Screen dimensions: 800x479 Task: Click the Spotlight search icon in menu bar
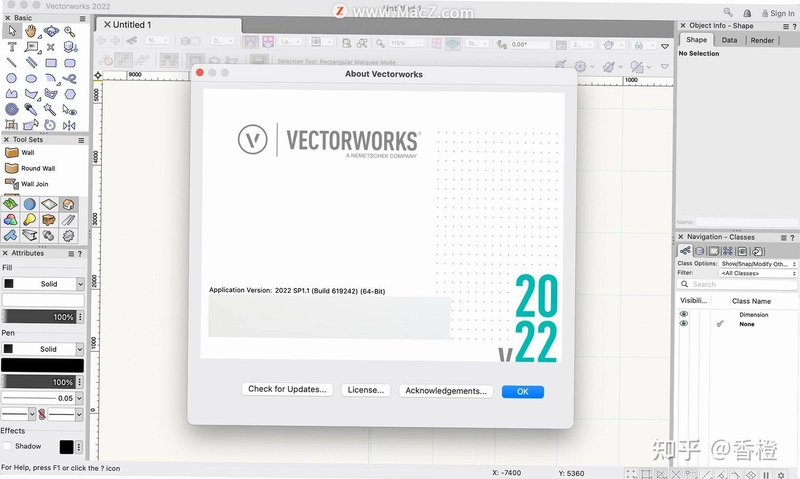(x=728, y=12)
